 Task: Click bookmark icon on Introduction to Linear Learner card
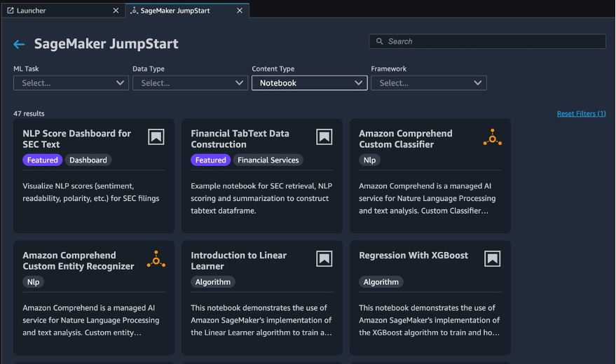coord(324,259)
